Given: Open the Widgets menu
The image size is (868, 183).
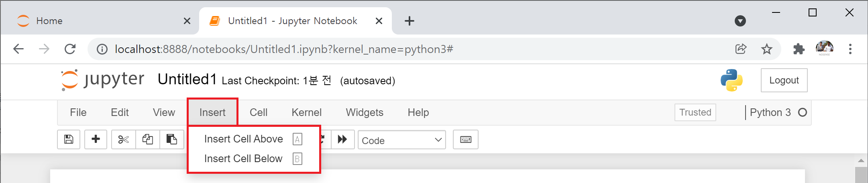Looking at the screenshot, I should pyautogui.click(x=365, y=112).
